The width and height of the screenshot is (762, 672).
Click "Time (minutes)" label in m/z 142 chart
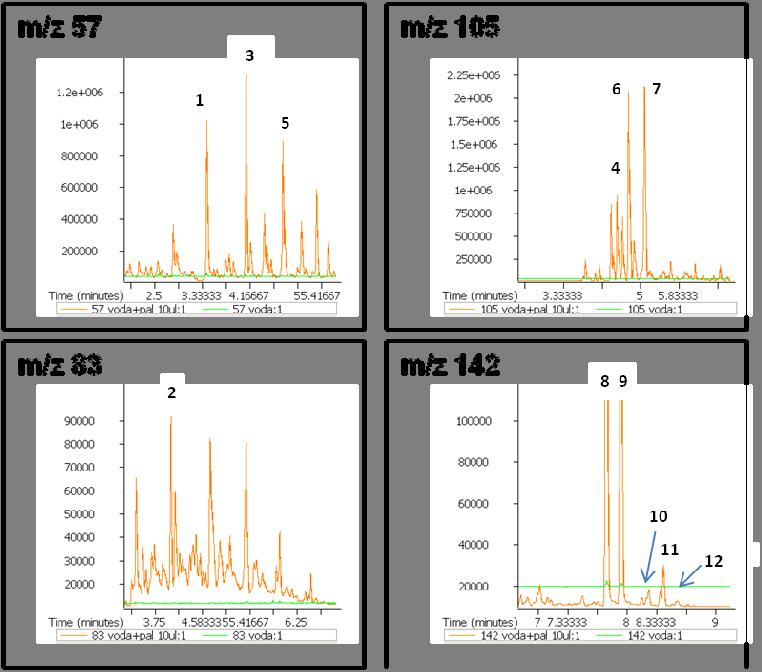point(480,622)
